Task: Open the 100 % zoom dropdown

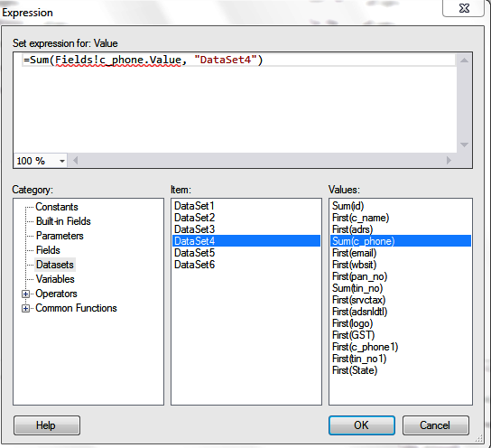Action: tap(62, 161)
